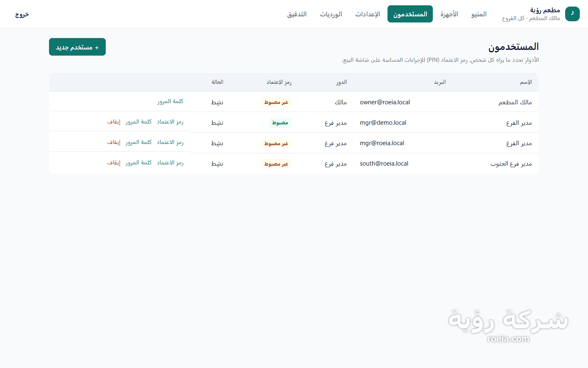Screen dimensions: 588x368
Task: Click رمز الاعتماد for mgr@demo.local row
Action: coord(170,121)
